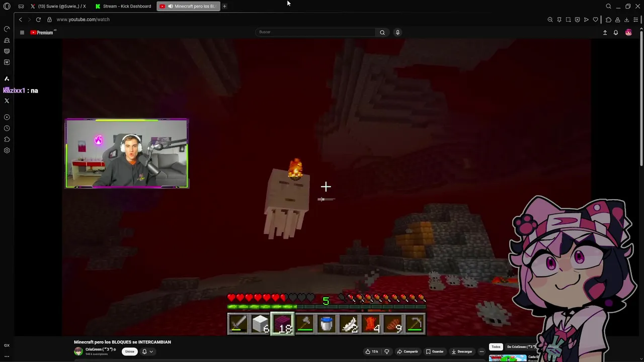This screenshot has width=644, height=362.
Task: Open the sidebar bag icon
Action: (x=7, y=40)
